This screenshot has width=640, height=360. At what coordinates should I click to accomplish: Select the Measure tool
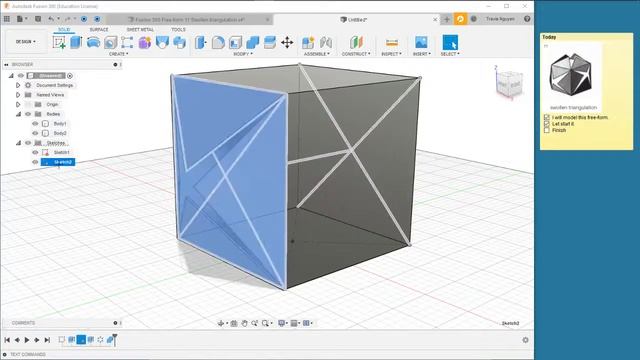click(391, 42)
